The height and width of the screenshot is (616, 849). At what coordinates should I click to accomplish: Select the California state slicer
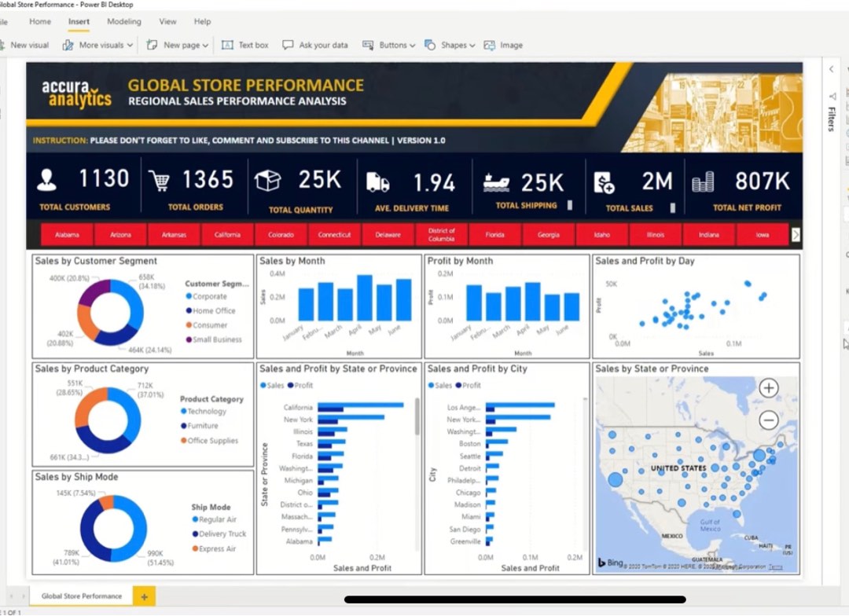227,233
